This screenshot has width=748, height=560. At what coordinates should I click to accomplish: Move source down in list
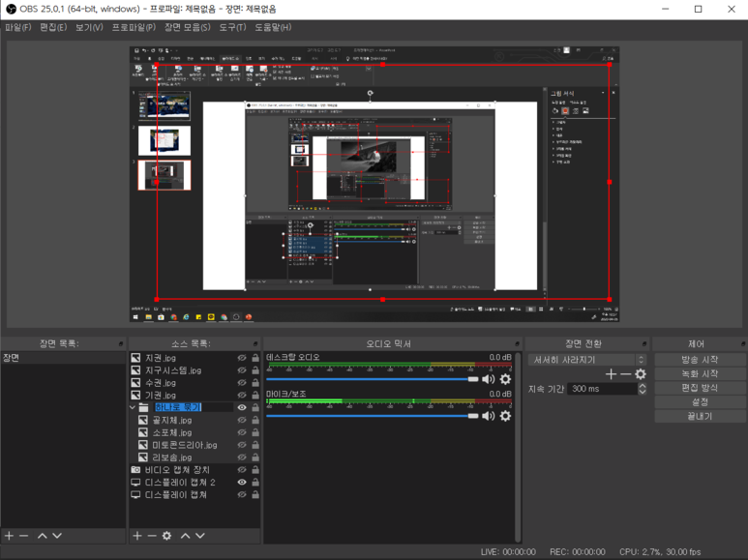point(200,536)
